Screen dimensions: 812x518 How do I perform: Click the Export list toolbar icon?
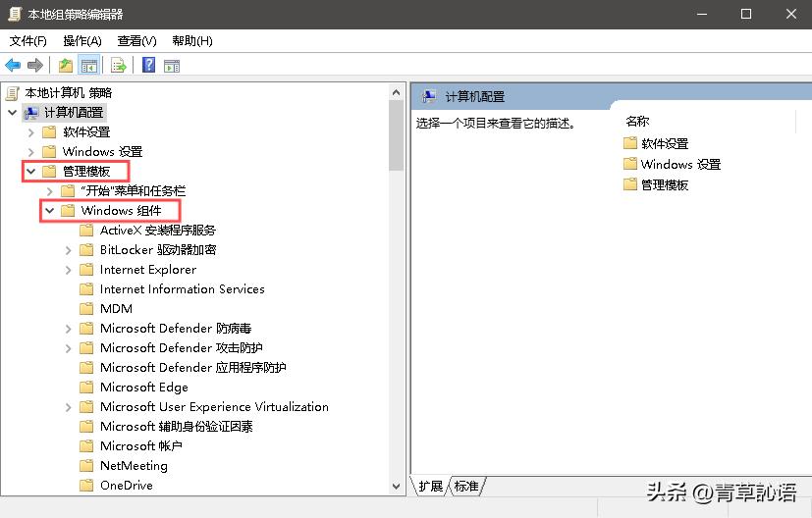coord(119,65)
